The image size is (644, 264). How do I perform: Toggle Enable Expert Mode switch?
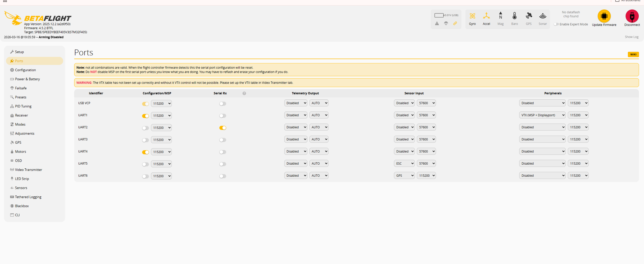click(x=556, y=24)
